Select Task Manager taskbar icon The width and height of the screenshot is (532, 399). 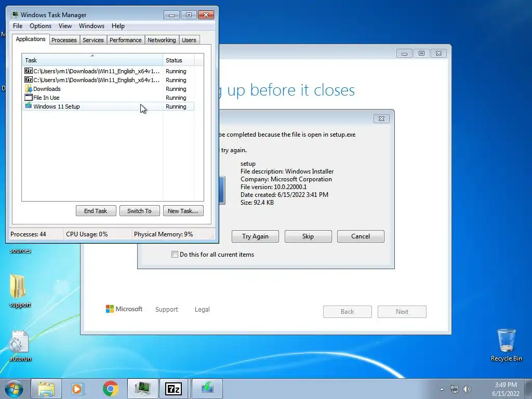coord(142,389)
